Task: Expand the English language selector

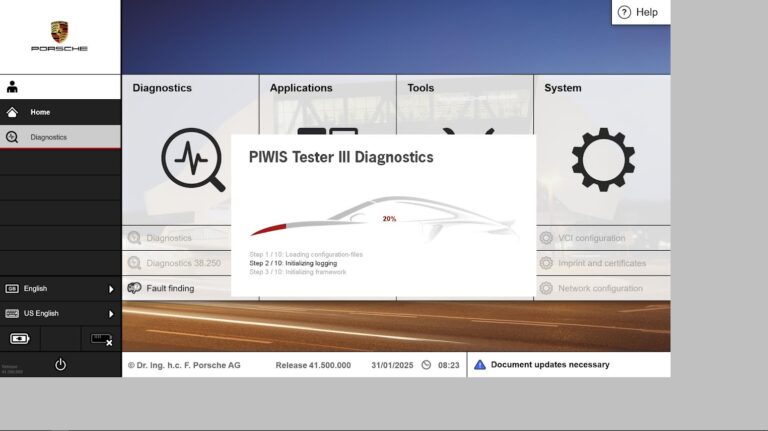Action: click(x=60, y=288)
